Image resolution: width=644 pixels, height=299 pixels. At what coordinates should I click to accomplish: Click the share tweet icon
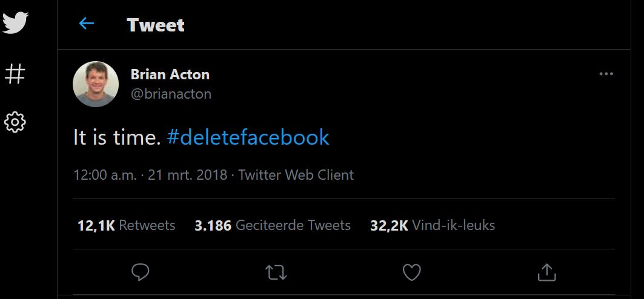pyautogui.click(x=546, y=272)
